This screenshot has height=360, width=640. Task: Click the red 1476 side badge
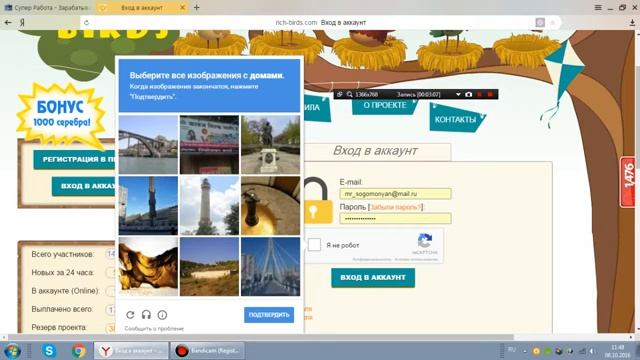click(x=628, y=182)
